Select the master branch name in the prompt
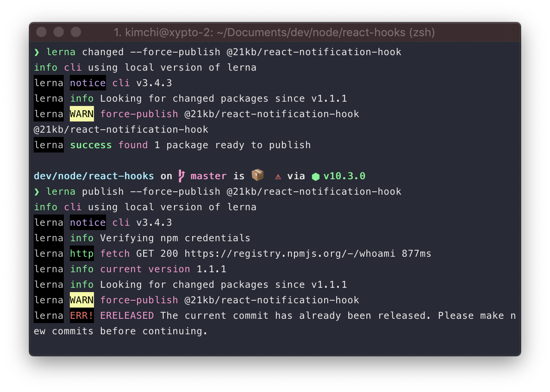 (x=209, y=176)
